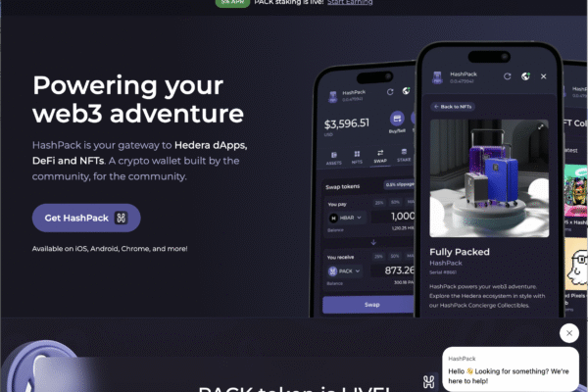
Task: Open the PACK token dropdown
Action: (345, 270)
